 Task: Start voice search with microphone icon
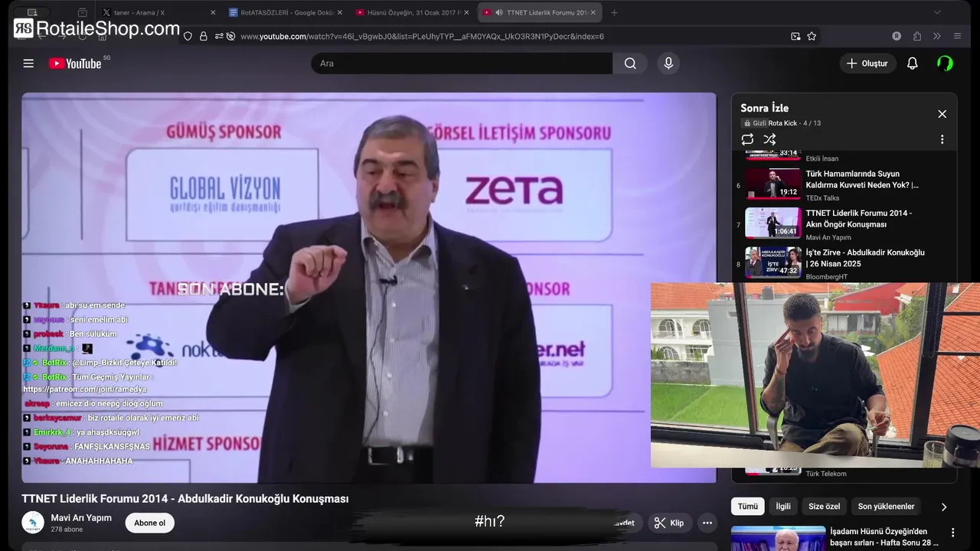point(668,64)
